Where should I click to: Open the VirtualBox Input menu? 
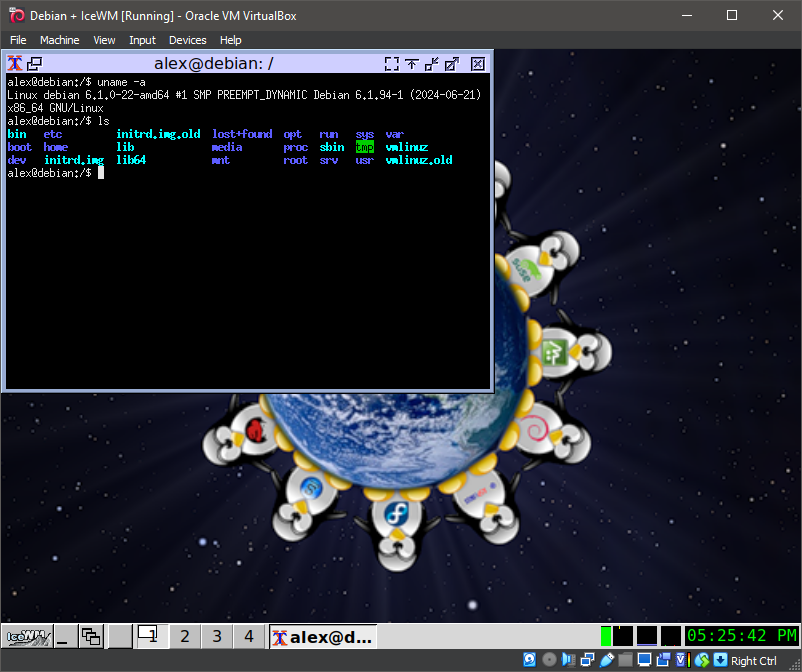(142, 40)
